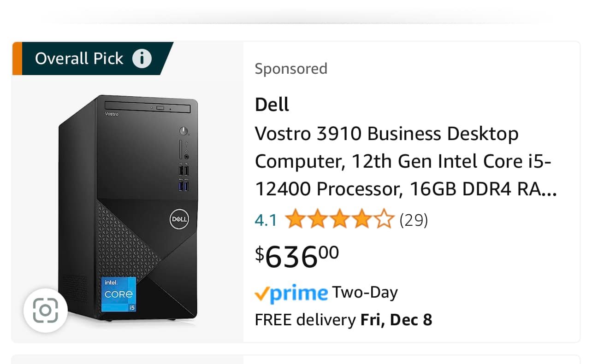This screenshot has width=592, height=364.
Task: Click the FREE delivery Fri, Dec 8 text
Action: point(343,320)
